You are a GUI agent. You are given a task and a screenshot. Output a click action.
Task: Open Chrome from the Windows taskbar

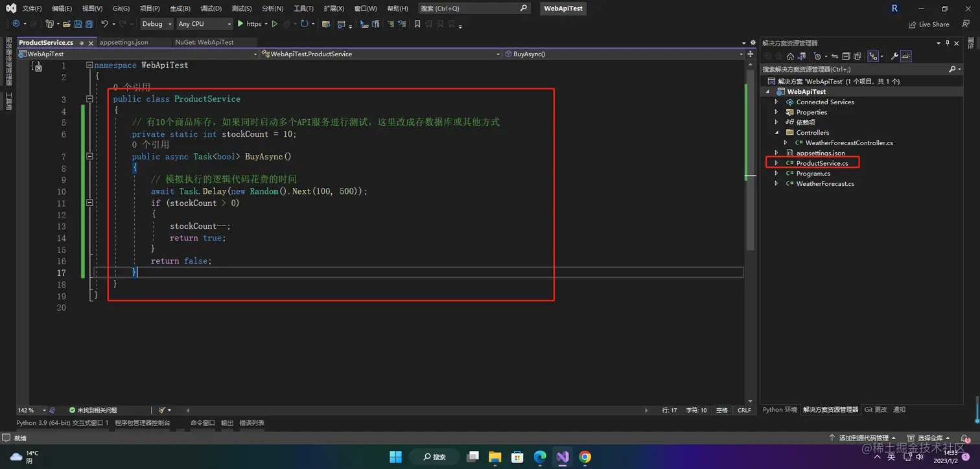tap(585, 457)
